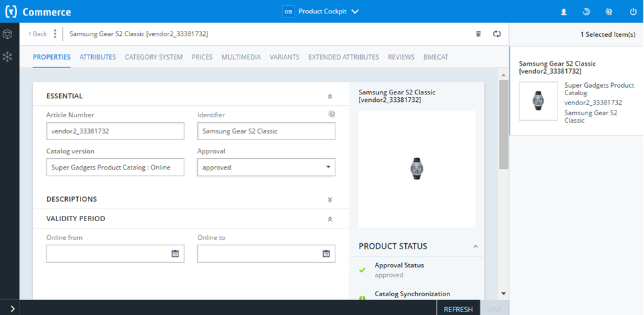644x315 pixels.
Task: Click the swirl icon in top bar
Action: point(586,12)
